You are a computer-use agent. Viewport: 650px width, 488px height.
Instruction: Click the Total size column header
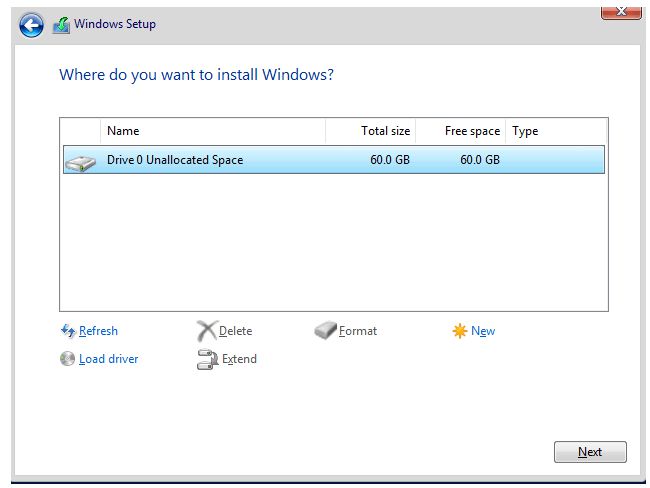pyautogui.click(x=371, y=131)
